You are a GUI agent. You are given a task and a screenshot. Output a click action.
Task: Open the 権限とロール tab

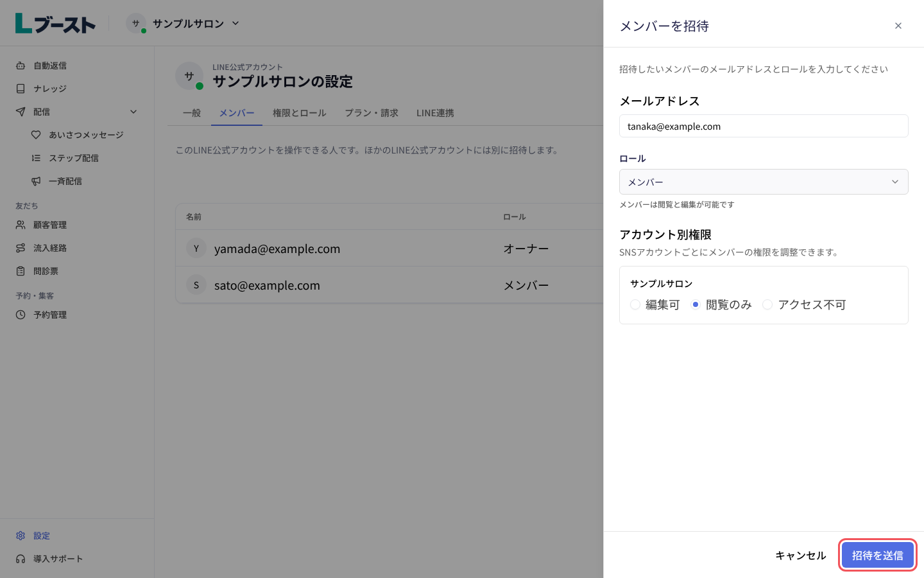click(x=300, y=113)
